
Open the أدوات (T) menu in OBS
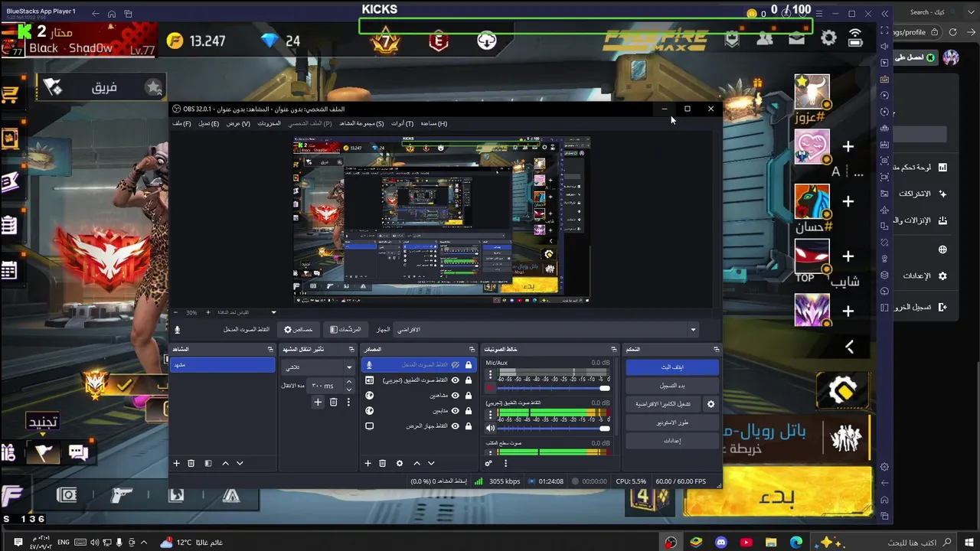coord(402,123)
